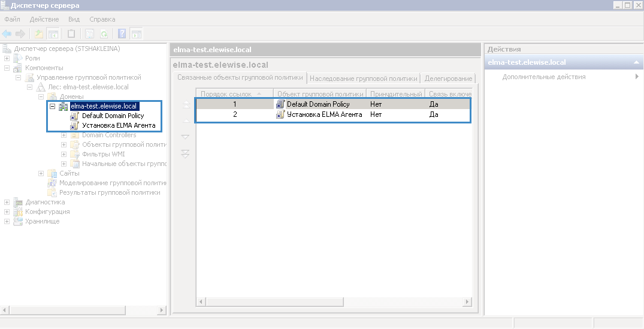Collapse the elma-test.elewise.local actions section arrow
The image size is (644, 329).
tap(636, 62)
